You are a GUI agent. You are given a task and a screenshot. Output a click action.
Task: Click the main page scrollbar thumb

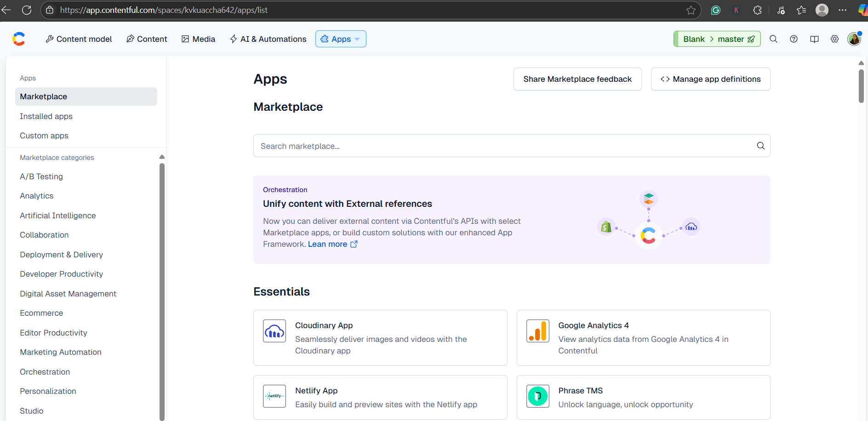pos(861,86)
